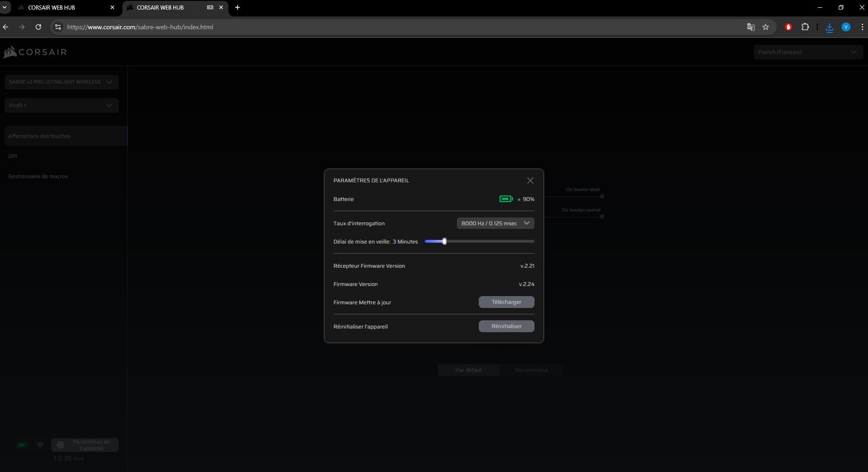868x472 pixels.
Task: Click the green battery icon in dialog
Action: tap(506, 199)
